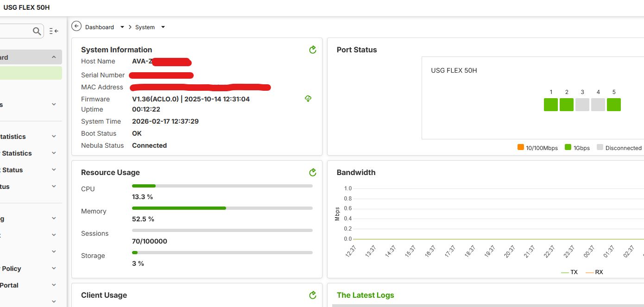The height and width of the screenshot is (307, 644).
Task: Click the Boot Status OK value
Action: click(137, 133)
